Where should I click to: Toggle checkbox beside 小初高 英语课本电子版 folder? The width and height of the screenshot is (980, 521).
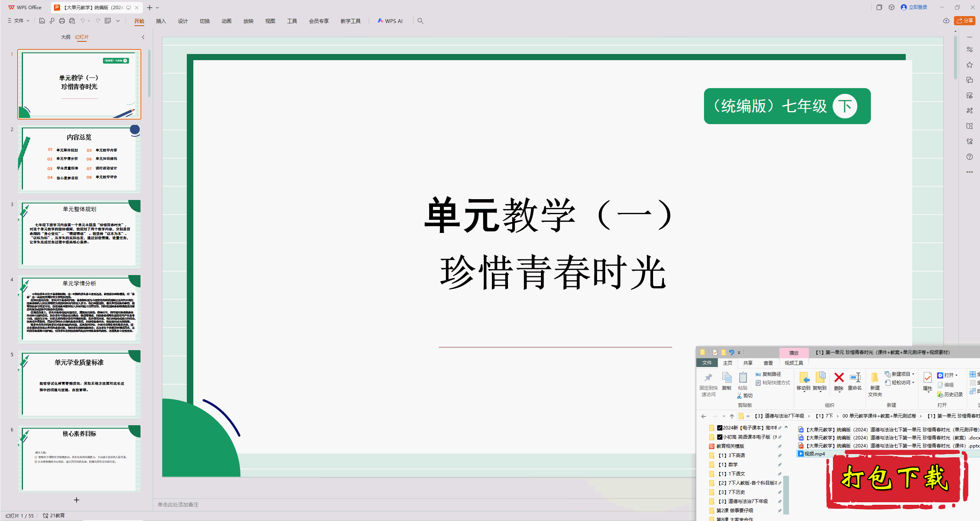coord(720,437)
